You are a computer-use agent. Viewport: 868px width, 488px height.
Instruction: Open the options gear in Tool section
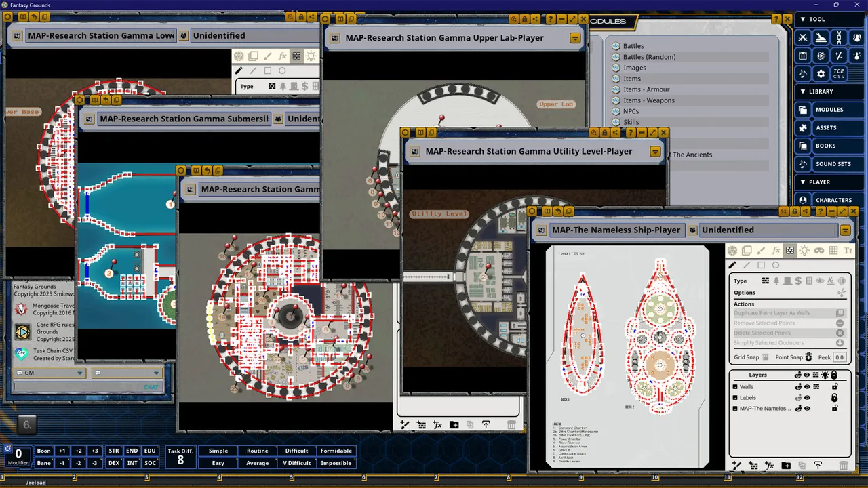(821, 73)
